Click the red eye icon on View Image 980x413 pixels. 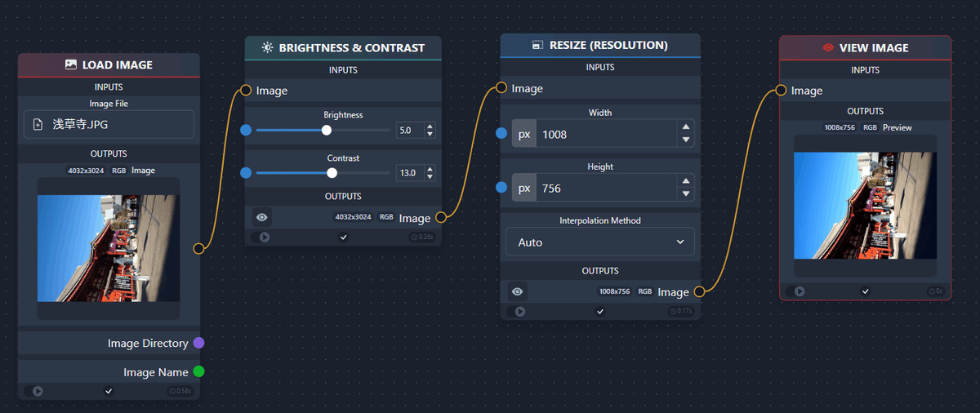(828, 48)
